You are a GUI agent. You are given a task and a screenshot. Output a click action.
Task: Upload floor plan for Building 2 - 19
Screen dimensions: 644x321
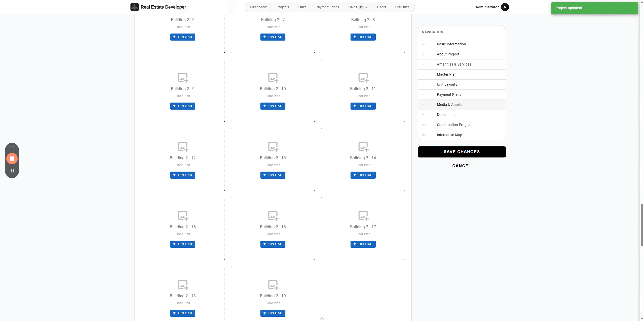[273, 313]
